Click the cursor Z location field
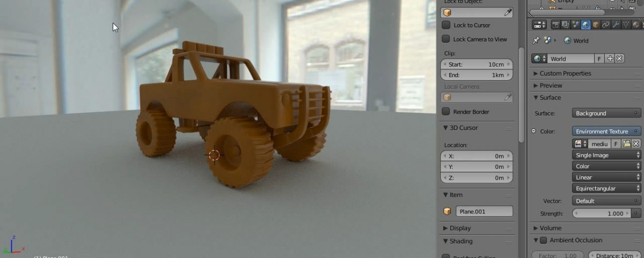 click(x=477, y=178)
